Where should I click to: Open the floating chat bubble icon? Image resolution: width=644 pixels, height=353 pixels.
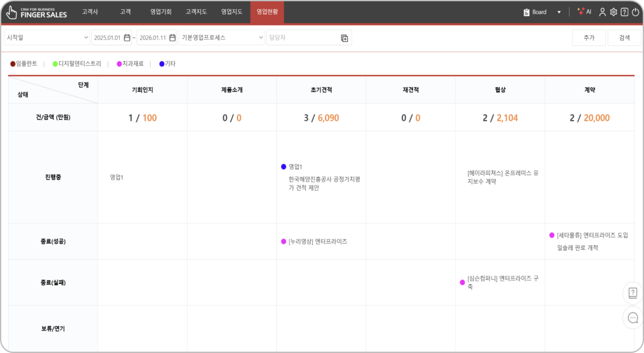pyautogui.click(x=633, y=318)
